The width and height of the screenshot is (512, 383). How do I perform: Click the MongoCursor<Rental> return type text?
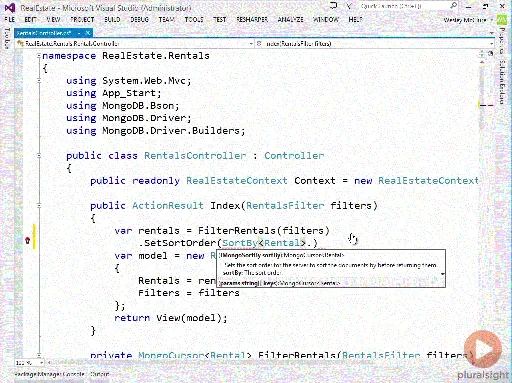click(x=195, y=355)
